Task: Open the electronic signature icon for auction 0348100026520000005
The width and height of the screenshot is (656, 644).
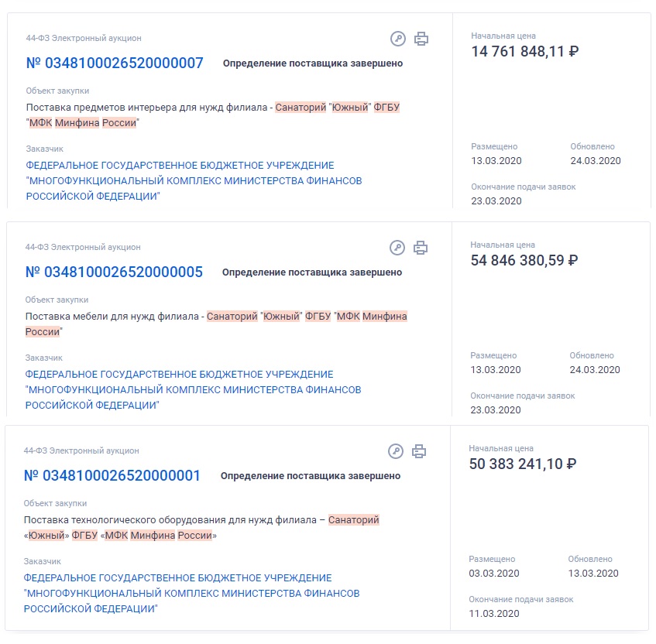Action: tap(397, 248)
